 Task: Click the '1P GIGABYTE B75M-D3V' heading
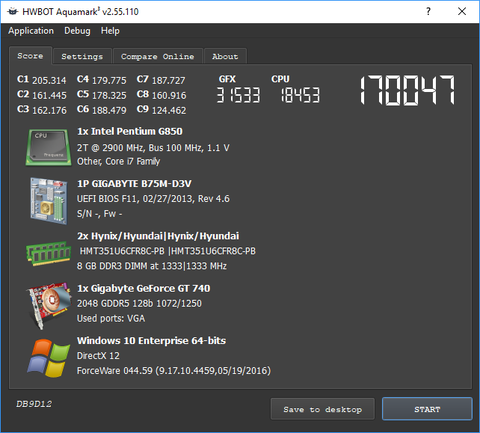click(x=134, y=184)
